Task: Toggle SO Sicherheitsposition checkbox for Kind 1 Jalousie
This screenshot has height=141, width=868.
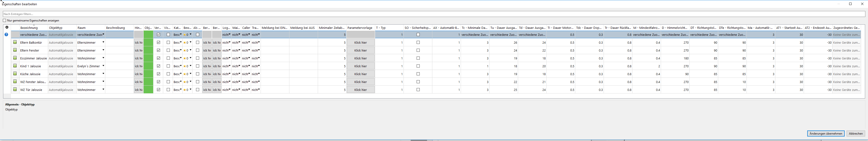Action: [418, 66]
